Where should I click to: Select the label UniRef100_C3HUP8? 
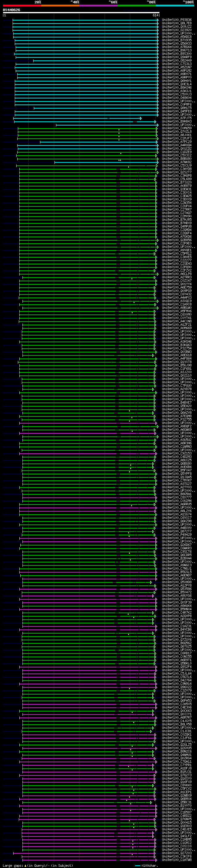point(177,176)
